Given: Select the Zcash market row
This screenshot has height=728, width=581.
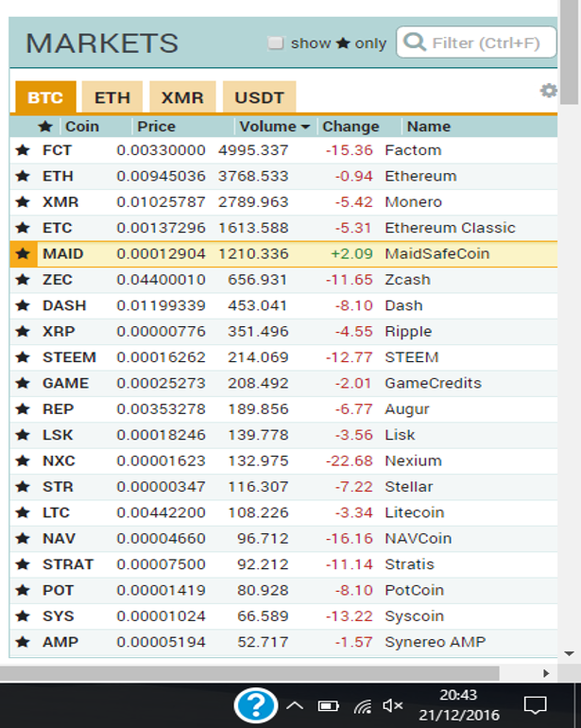Looking at the screenshot, I should click(x=283, y=280).
